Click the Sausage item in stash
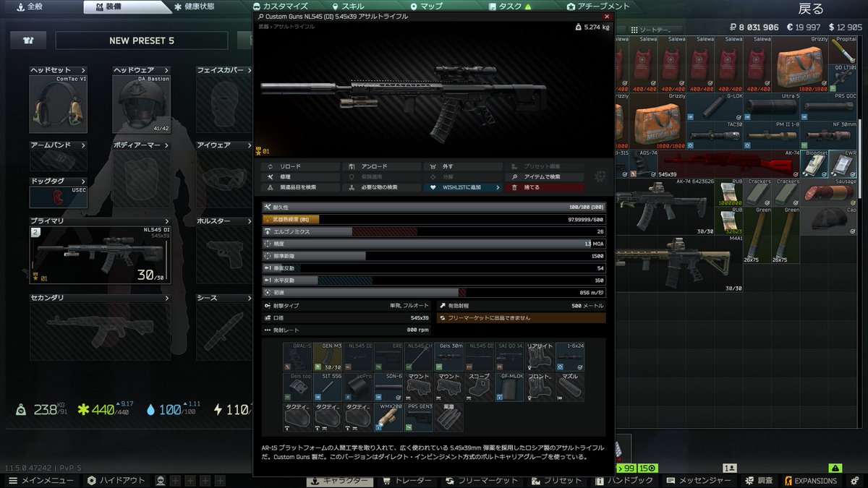Image resolution: width=868 pixels, height=488 pixels. (x=829, y=194)
